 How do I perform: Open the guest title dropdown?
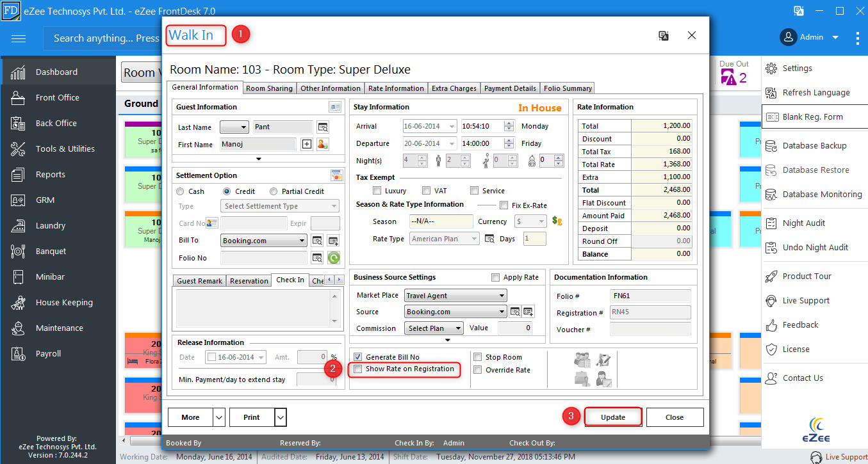[x=234, y=127]
